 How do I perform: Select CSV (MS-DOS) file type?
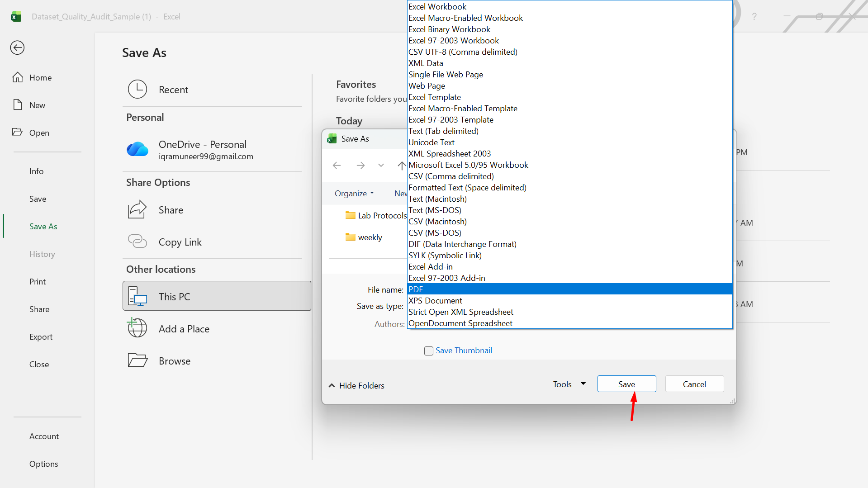click(570, 232)
